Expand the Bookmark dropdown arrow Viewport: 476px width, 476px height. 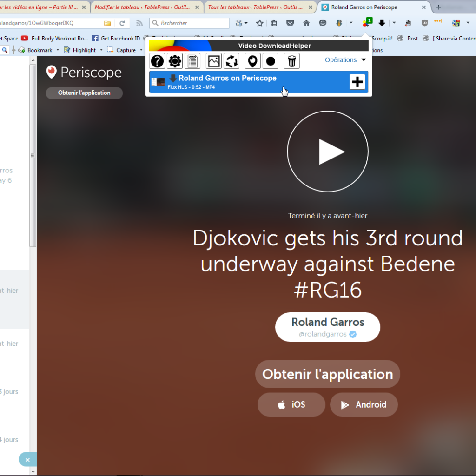58,50
